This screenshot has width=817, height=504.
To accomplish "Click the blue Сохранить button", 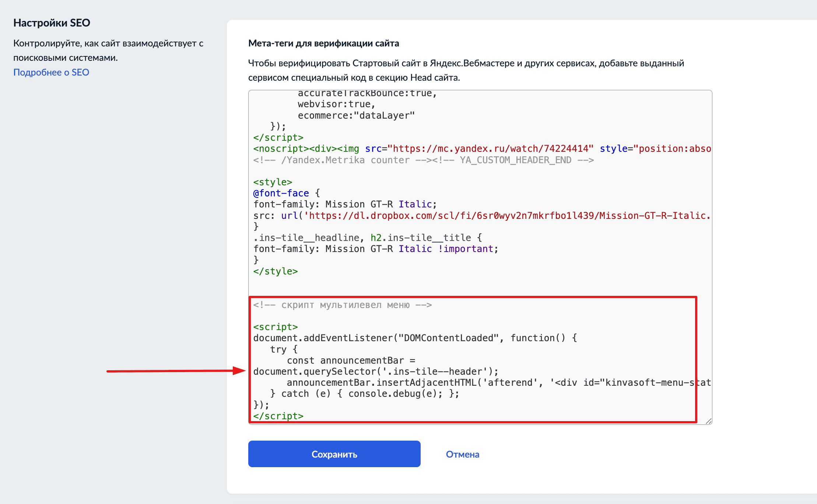I will (334, 454).
